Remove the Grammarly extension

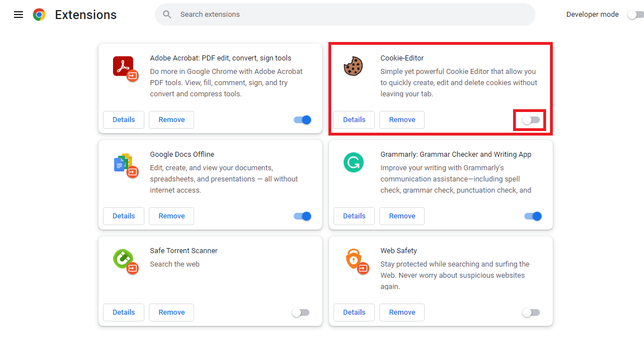click(402, 216)
